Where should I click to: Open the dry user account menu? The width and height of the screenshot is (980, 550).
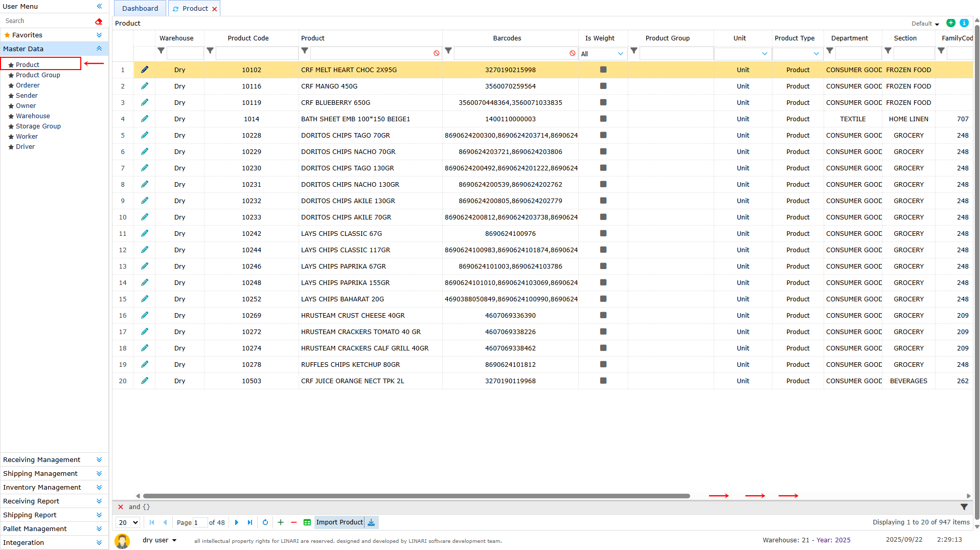point(159,540)
